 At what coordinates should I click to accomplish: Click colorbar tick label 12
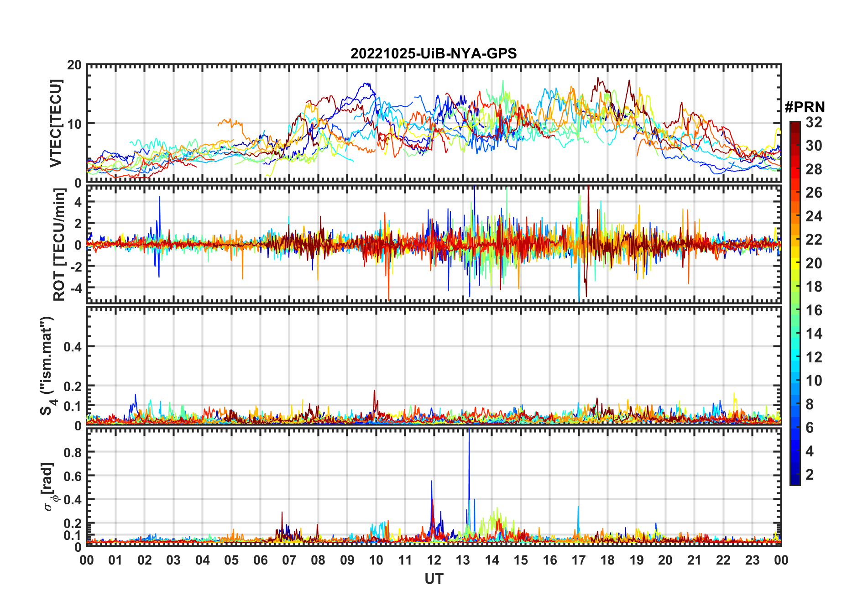point(814,357)
